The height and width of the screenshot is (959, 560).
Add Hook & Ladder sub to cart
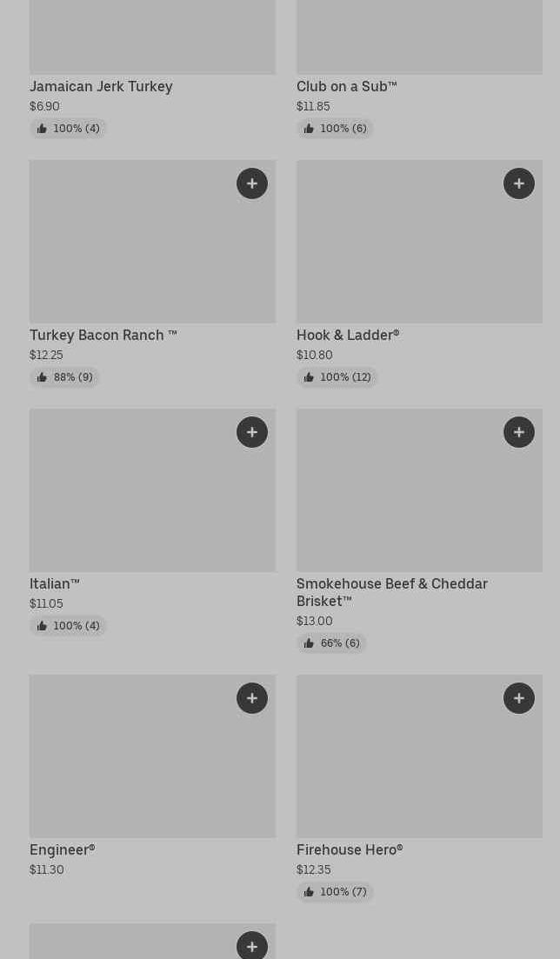[x=519, y=183]
